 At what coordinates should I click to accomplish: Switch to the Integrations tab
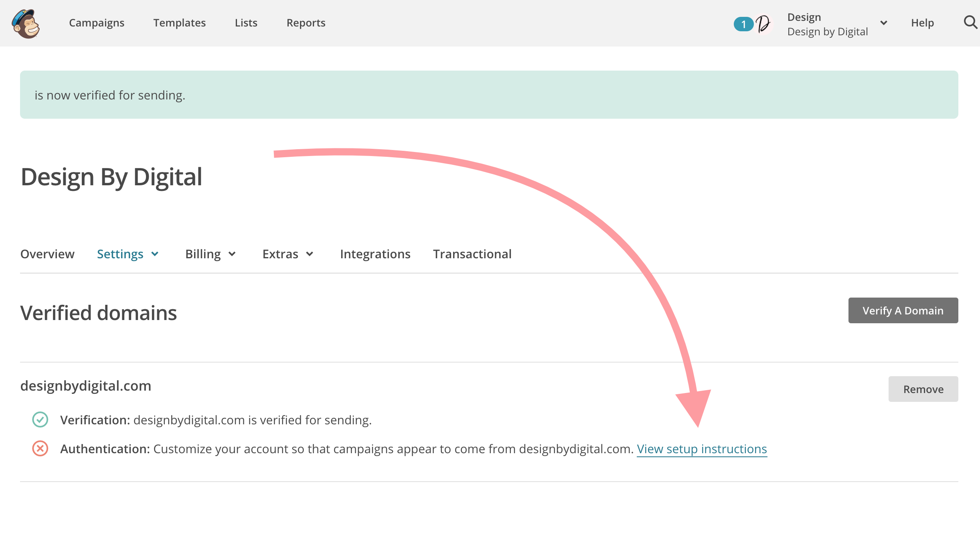point(375,254)
